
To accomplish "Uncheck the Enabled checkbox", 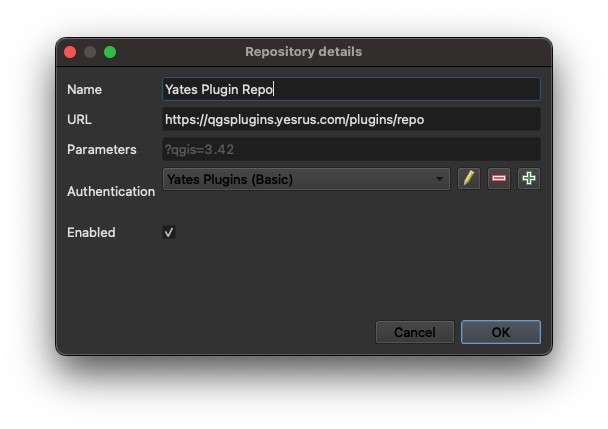I will point(169,232).
